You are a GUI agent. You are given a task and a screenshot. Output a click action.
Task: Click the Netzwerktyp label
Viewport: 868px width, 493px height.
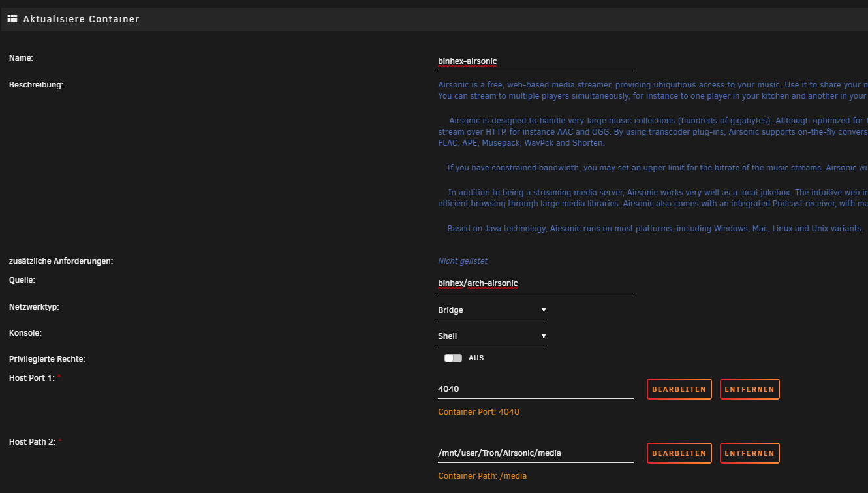click(x=34, y=307)
